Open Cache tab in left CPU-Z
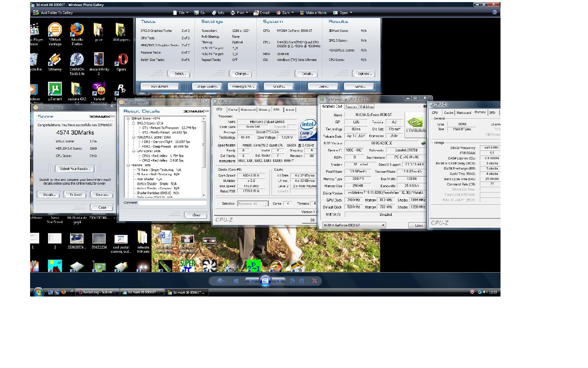The image size is (588, 368). (x=232, y=110)
